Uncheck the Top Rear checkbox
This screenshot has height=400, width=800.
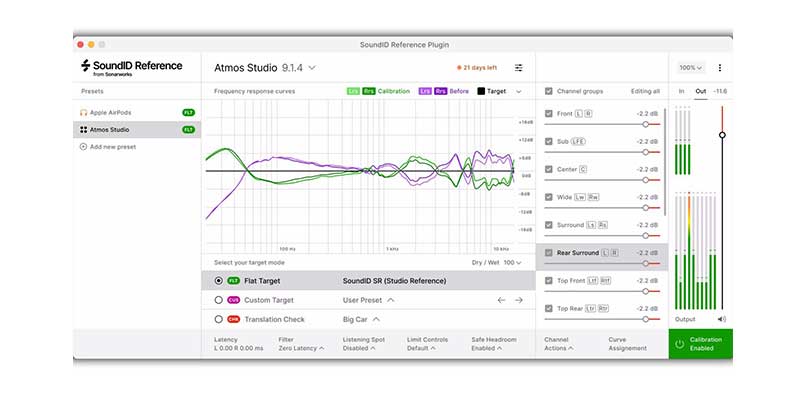click(548, 309)
